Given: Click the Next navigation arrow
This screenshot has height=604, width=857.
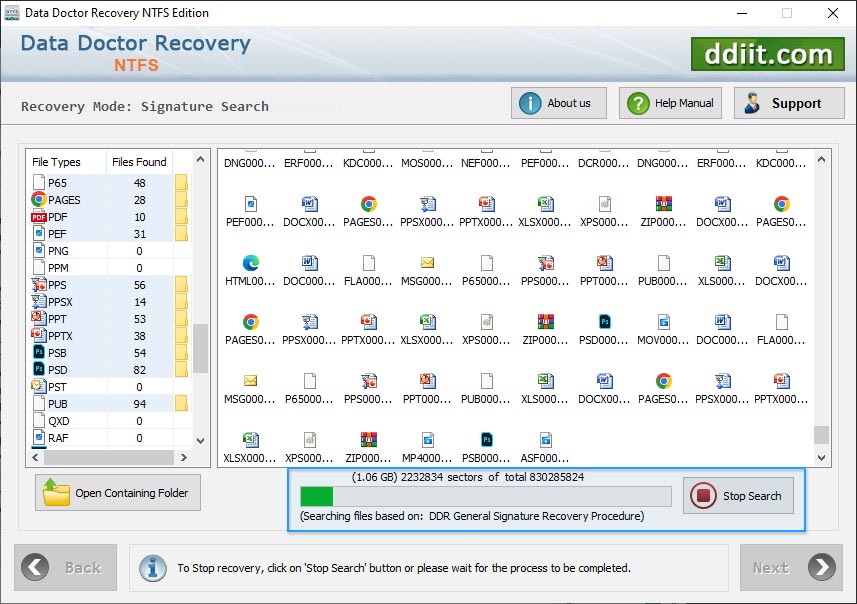Looking at the screenshot, I should (x=791, y=567).
